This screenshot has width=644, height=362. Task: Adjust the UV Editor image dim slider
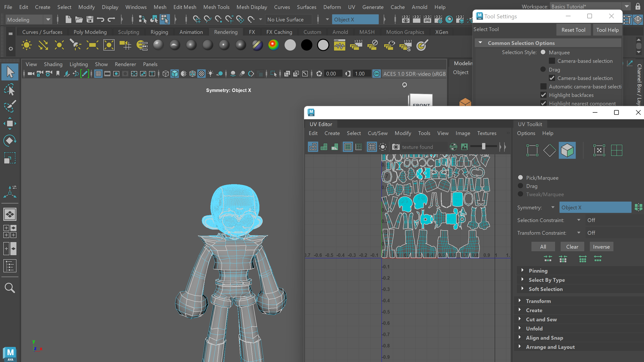[483, 147]
